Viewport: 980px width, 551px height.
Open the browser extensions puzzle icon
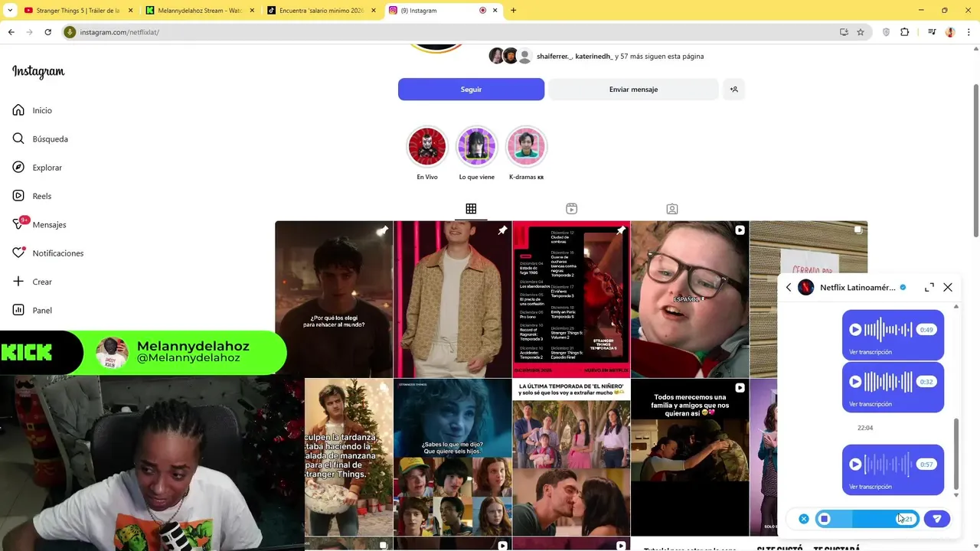905,32
